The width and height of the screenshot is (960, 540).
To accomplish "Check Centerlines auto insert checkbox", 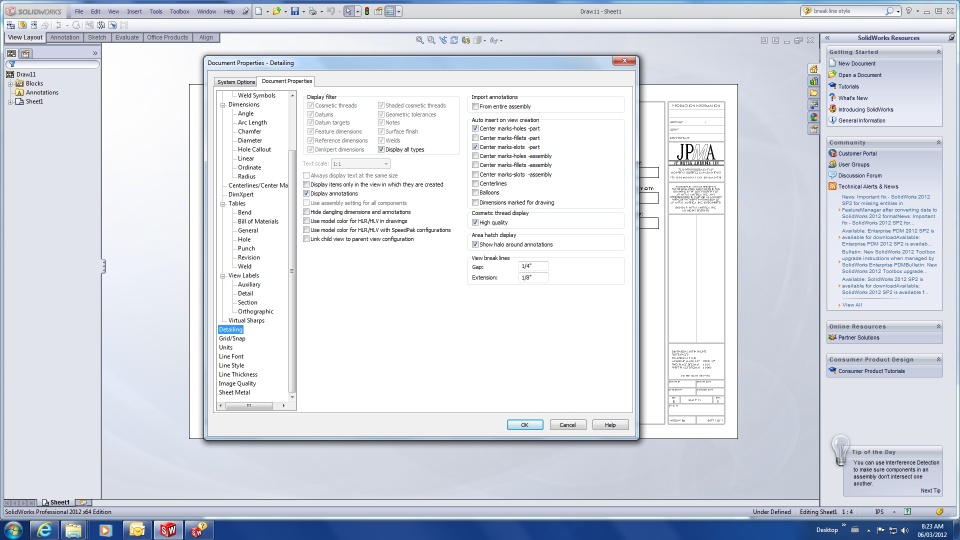I will click(475, 184).
